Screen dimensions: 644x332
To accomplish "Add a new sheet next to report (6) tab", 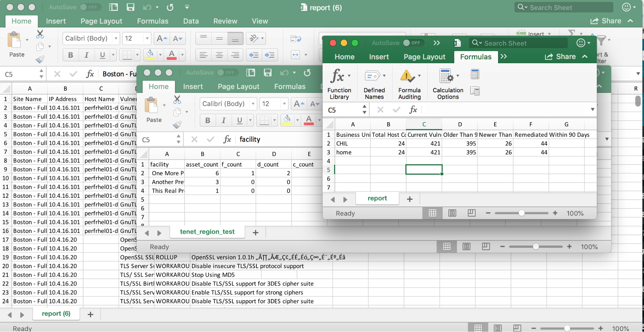I will tap(91, 314).
